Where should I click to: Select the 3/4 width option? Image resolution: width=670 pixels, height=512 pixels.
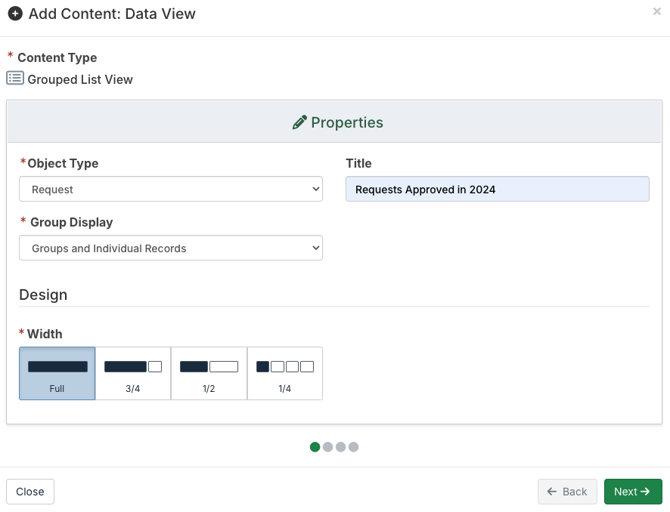pos(133,373)
